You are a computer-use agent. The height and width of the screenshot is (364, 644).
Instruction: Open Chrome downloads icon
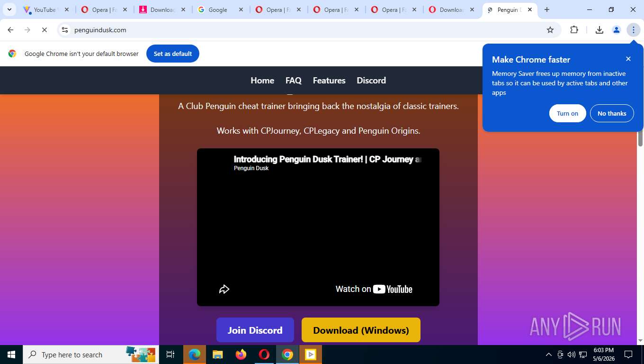point(599,30)
